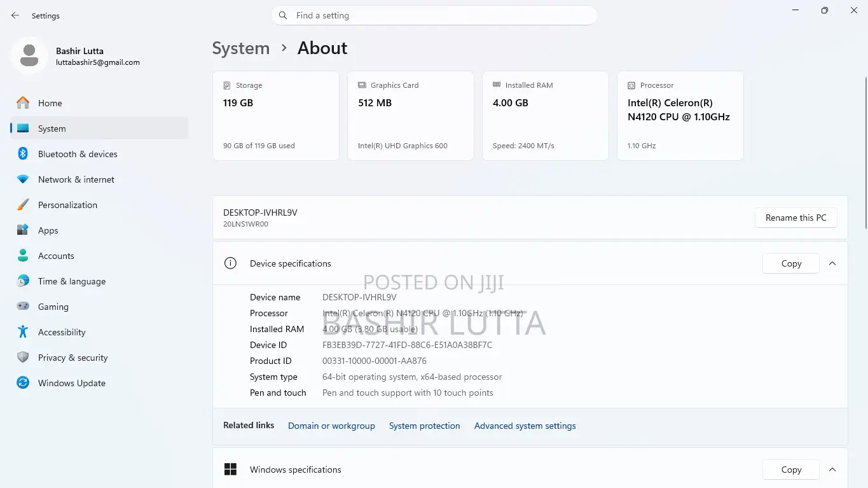Open Accounts settings
The image size is (868, 488).
point(99,256)
